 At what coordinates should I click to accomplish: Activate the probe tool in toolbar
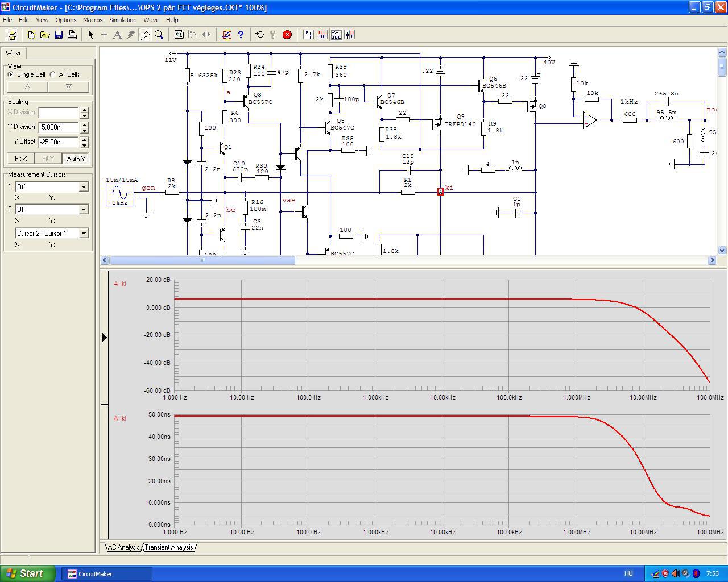click(x=145, y=35)
